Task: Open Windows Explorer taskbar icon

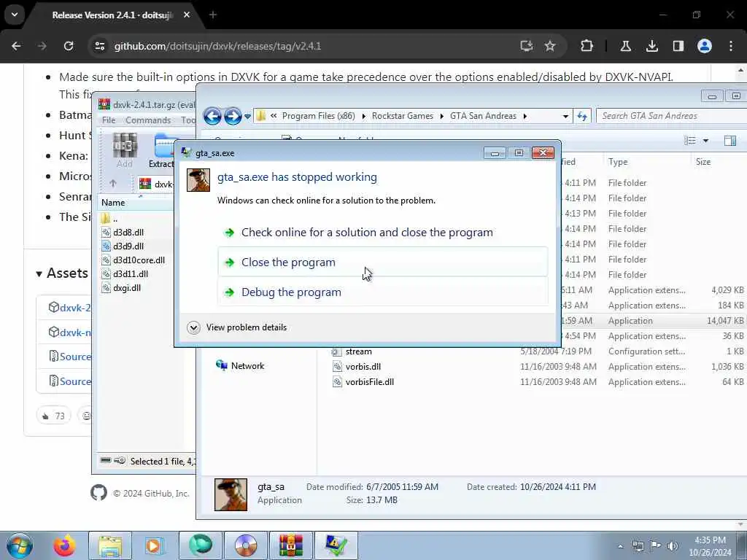Action: [x=110, y=545]
